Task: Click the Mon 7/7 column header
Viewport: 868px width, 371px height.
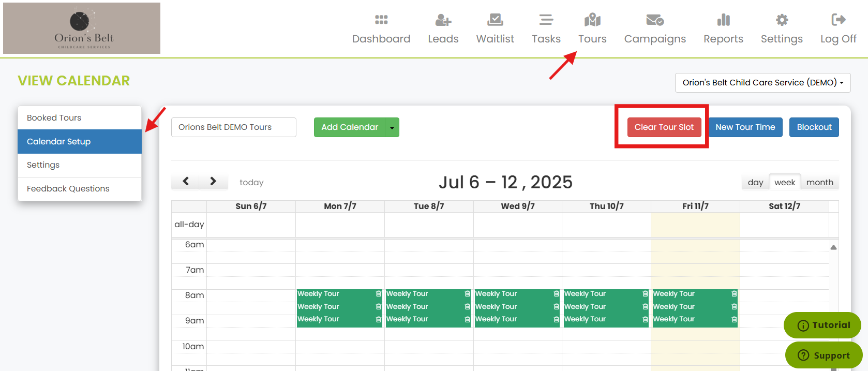Action: click(340, 206)
